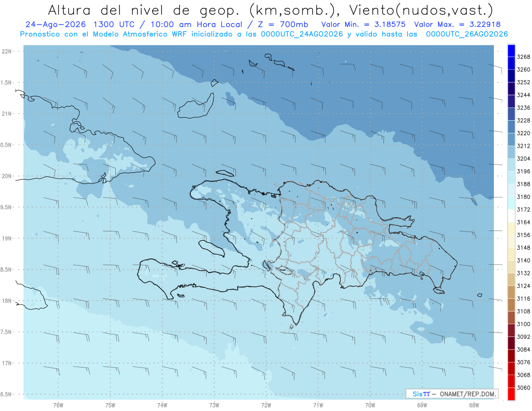The width and height of the screenshot is (532, 411).
Task: Click the '19N' latitude axis label
Action: [7, 238]
